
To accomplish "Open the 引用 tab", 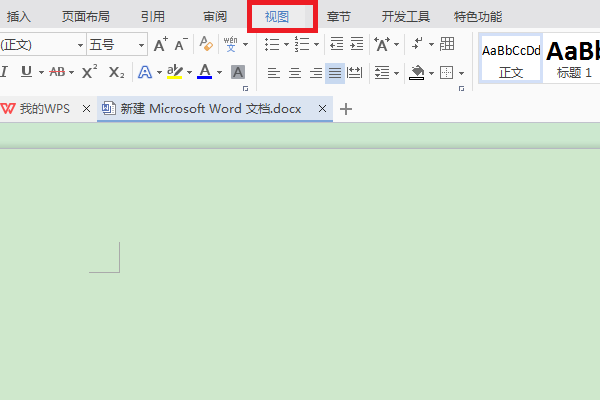I will pos(153,16).
